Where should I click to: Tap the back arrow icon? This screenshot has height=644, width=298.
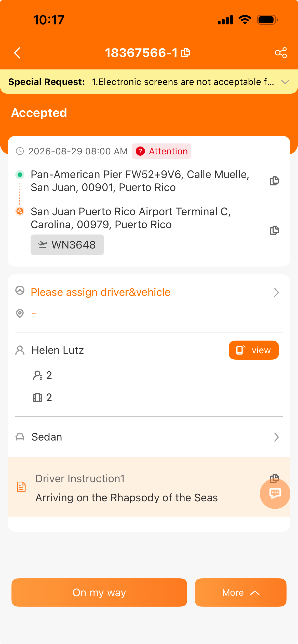point(17,53)
